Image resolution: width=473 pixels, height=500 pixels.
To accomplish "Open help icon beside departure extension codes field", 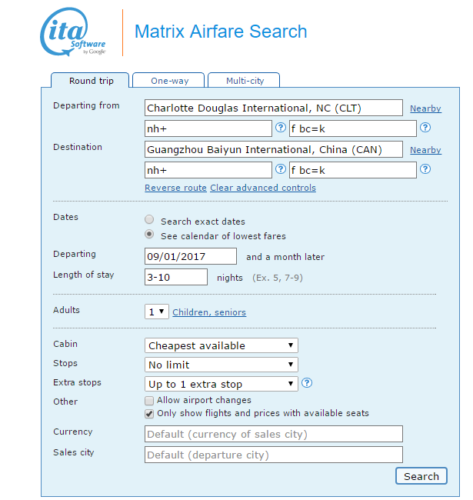I will [425, 127].
